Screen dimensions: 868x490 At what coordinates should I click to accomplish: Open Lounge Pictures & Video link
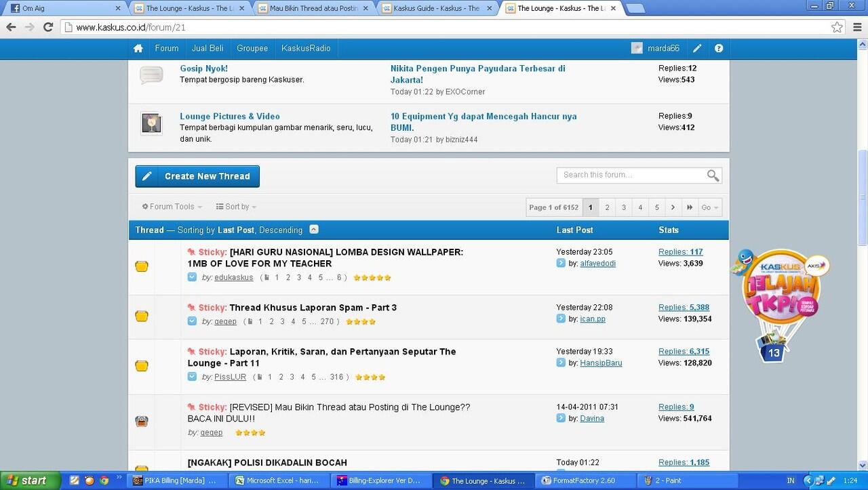pos(230,117)
